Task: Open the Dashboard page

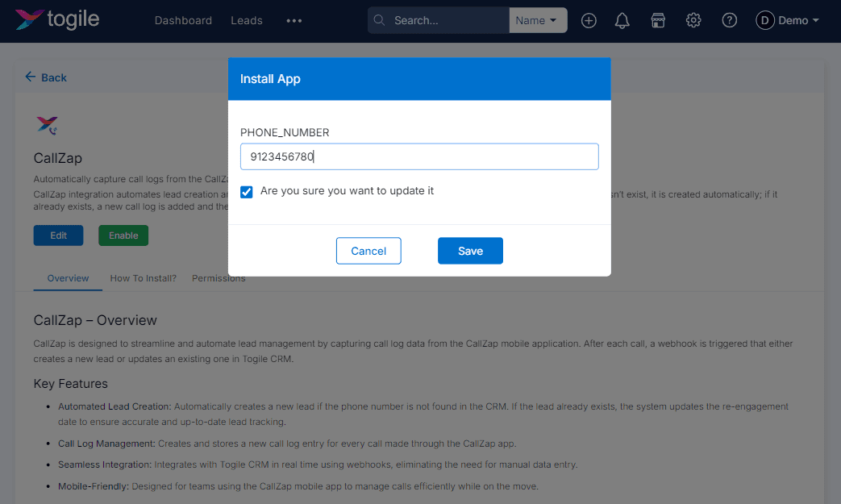Action: click(x=183, y=20)
